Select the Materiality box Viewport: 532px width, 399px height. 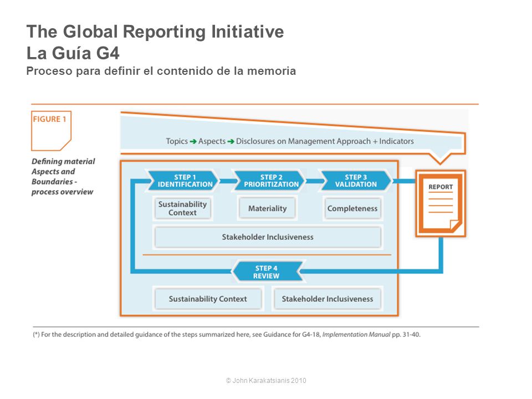pos(267,208)
